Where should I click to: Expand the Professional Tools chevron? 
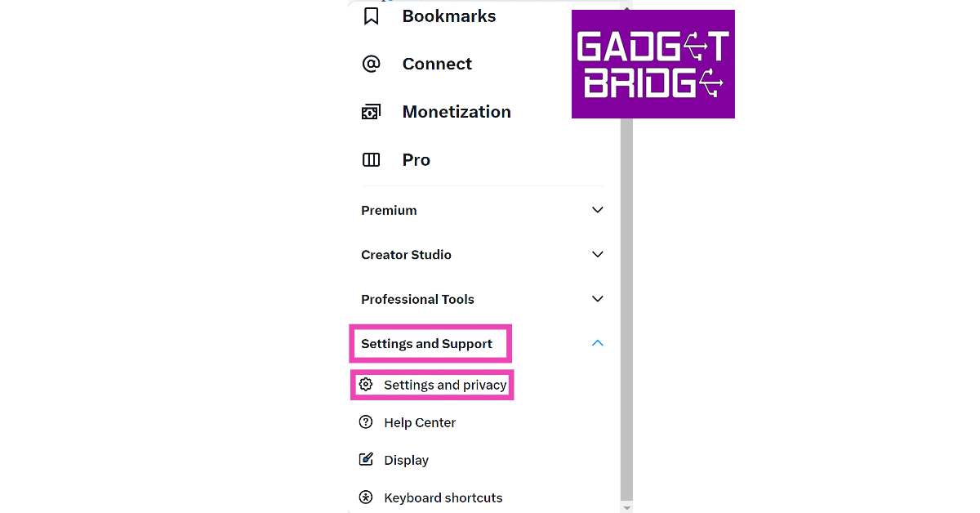(598, 299)
